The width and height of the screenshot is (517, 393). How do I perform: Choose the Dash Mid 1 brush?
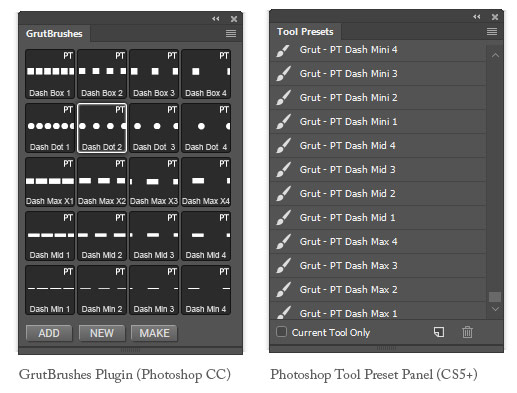click(50, 236)
